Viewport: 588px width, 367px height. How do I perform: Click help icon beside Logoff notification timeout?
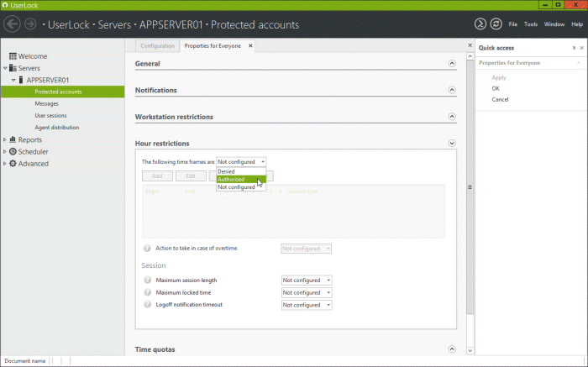tap(147, 304)
